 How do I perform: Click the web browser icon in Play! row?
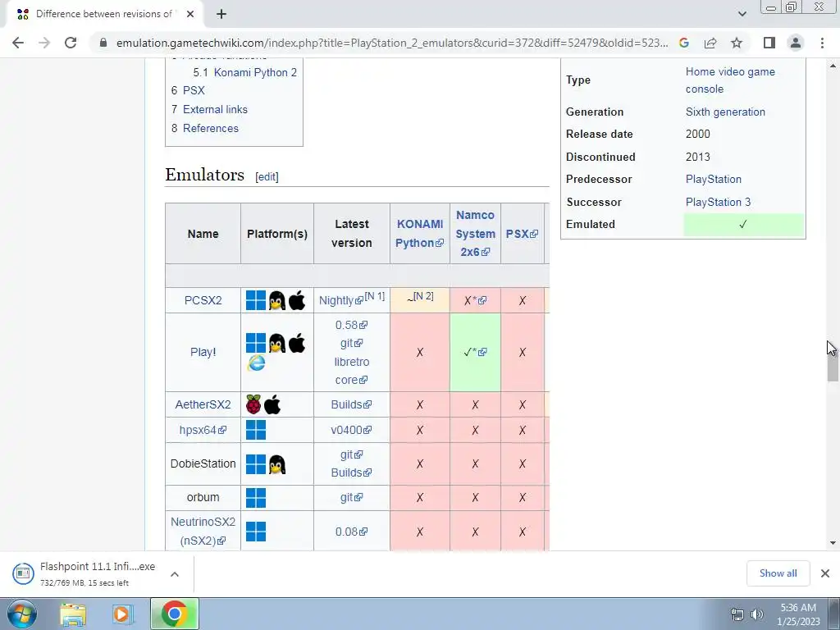click(x=256, y=363)
